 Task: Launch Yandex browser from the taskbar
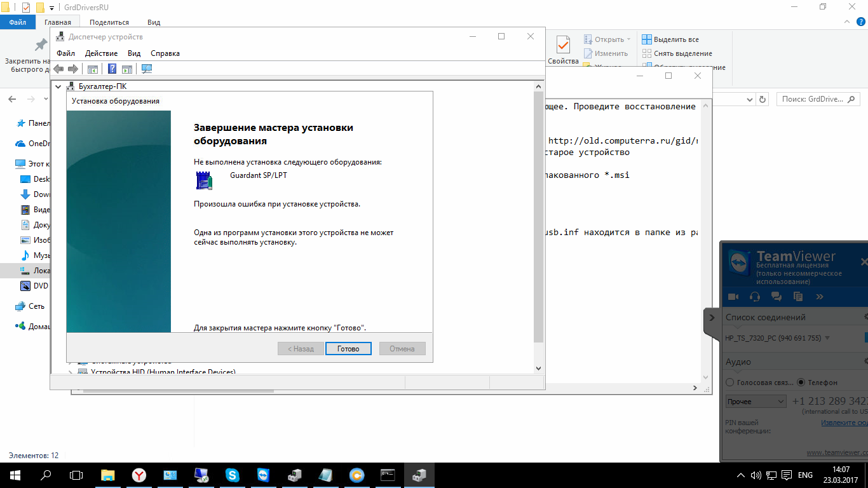pos(139,475)
